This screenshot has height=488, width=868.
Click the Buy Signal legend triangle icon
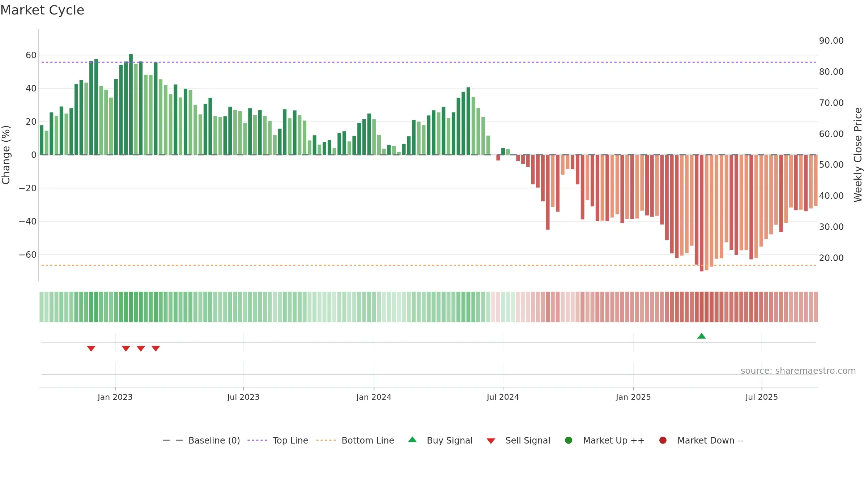point(412,440)
